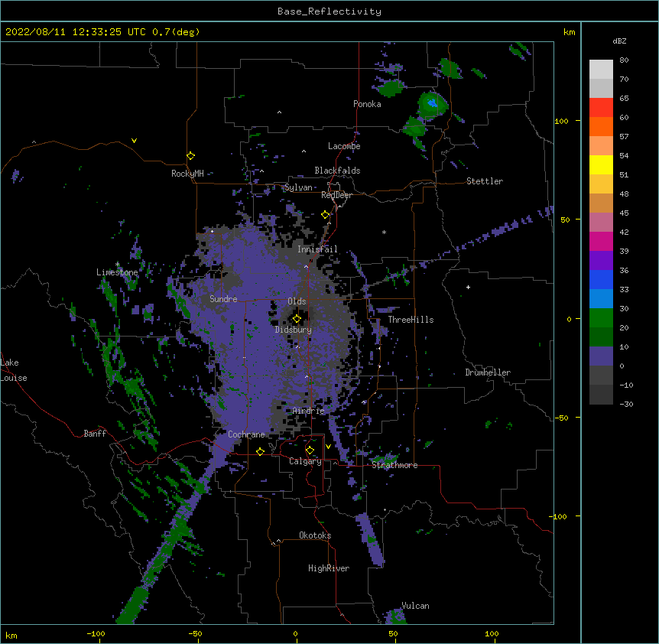This screenshot has width=659, height=644.
Task: Click the Strathmore city label
Action: tap(394, 465)
